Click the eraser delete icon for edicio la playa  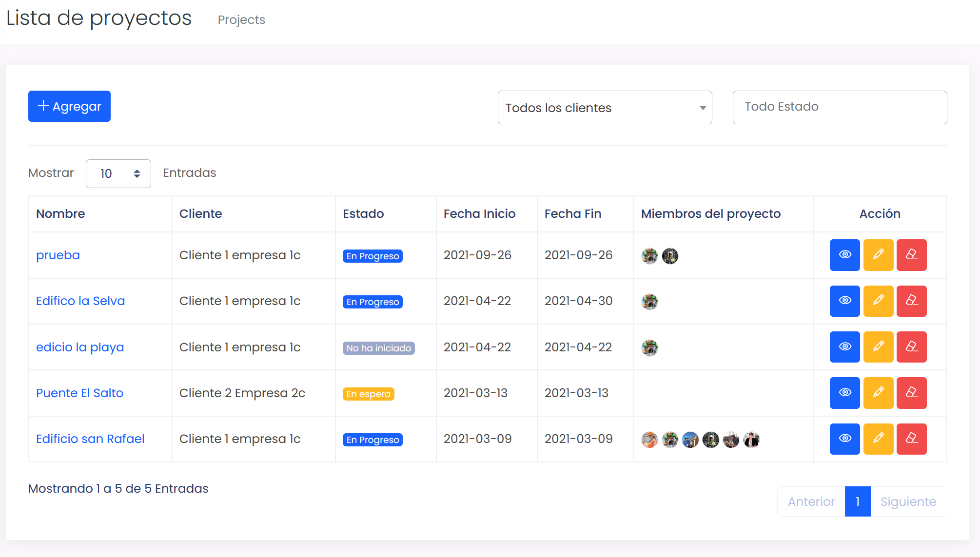(911, 347)
